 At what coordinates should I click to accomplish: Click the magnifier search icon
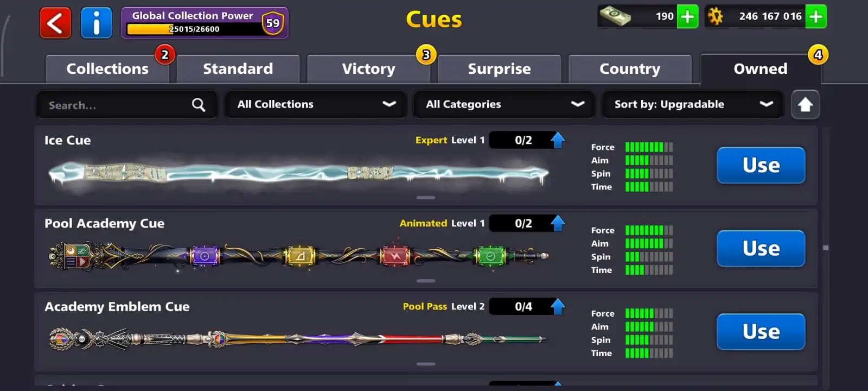click(199, 105)
